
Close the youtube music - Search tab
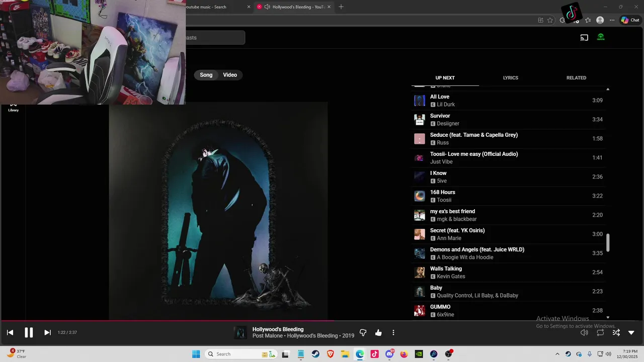(249, 7)
